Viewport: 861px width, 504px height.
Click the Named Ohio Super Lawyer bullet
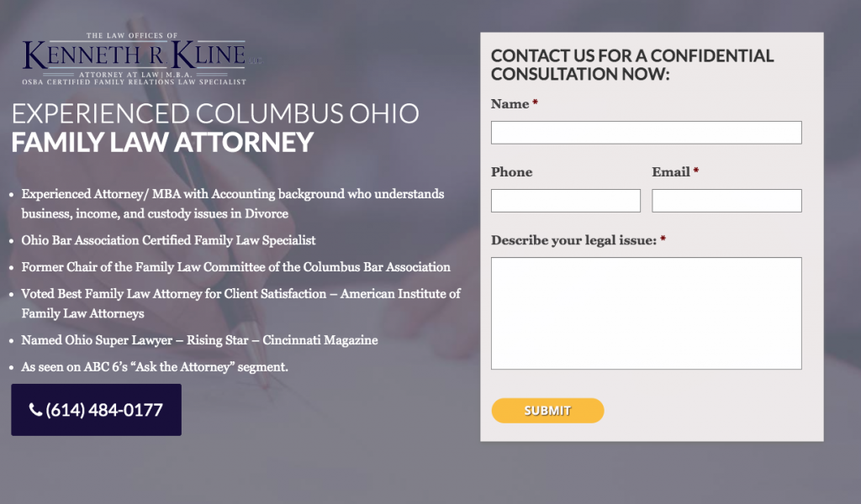pos(199,340)
